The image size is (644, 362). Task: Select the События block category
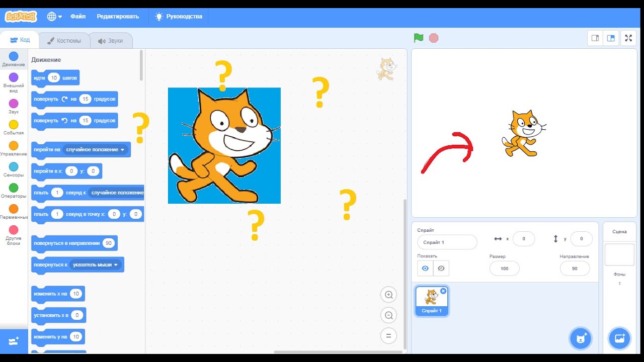pos(14,128)
